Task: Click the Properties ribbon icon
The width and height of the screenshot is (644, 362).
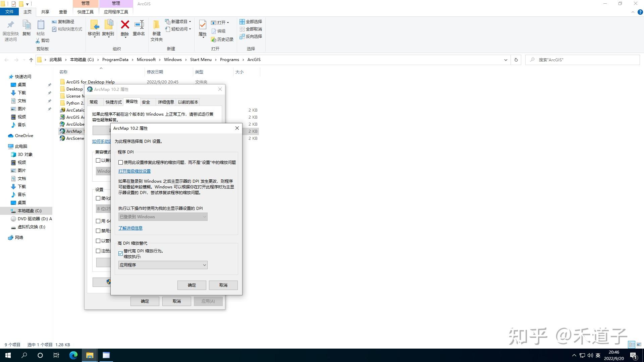Action: [x=203, y=25]
